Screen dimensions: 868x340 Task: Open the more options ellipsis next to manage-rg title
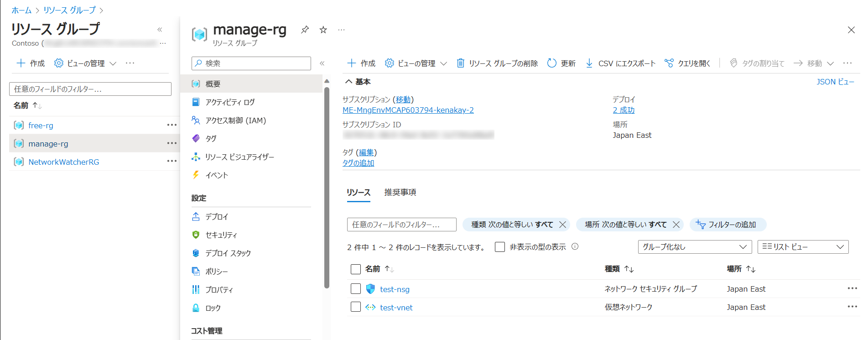coord(341,30)
